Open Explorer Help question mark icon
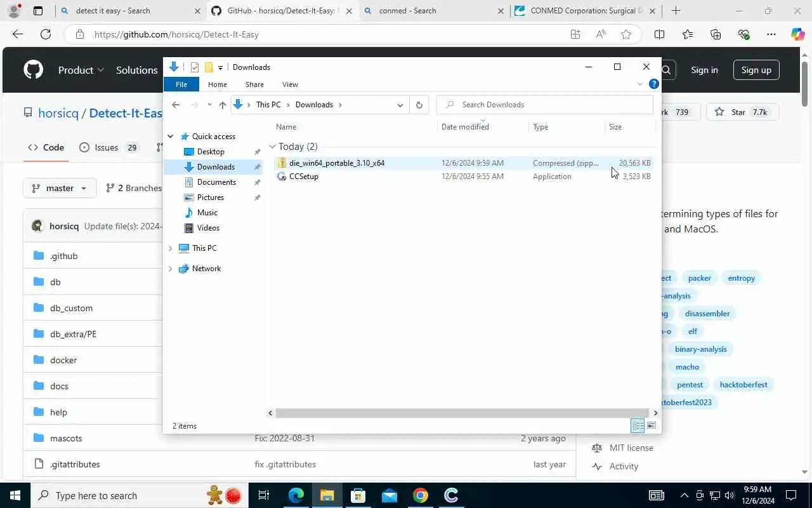Viewport: 812px width, 508px height. [654, 84]
